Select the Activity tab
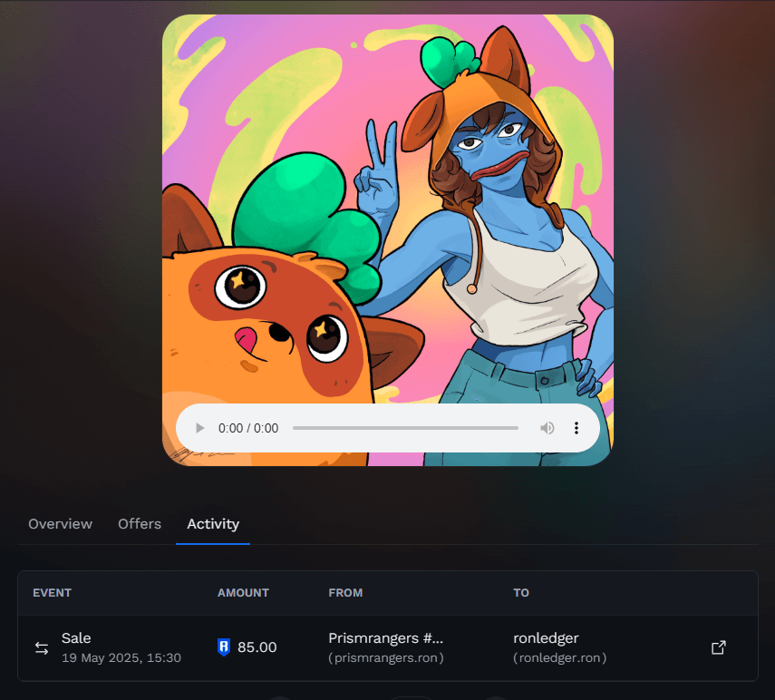The width and height of the screenshot is (775, 700). 213,524
